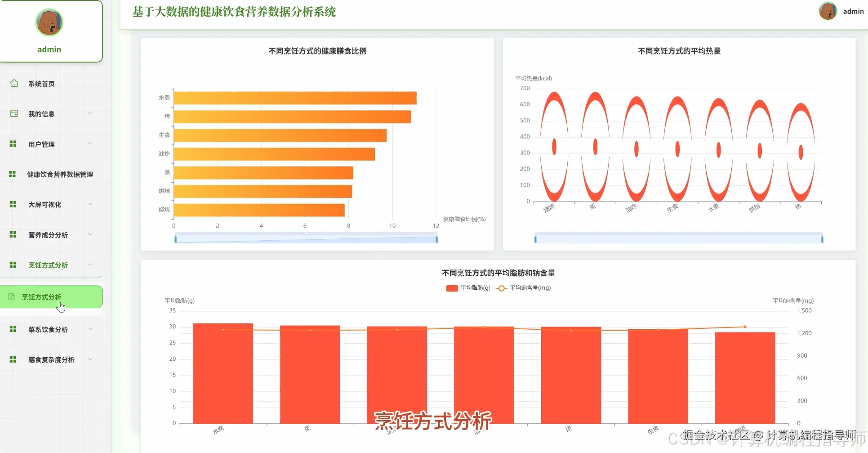Click left handle of healthy-diet chart zoom slider
Viewport: 868px width, 453px height.
tap(176, 239)
